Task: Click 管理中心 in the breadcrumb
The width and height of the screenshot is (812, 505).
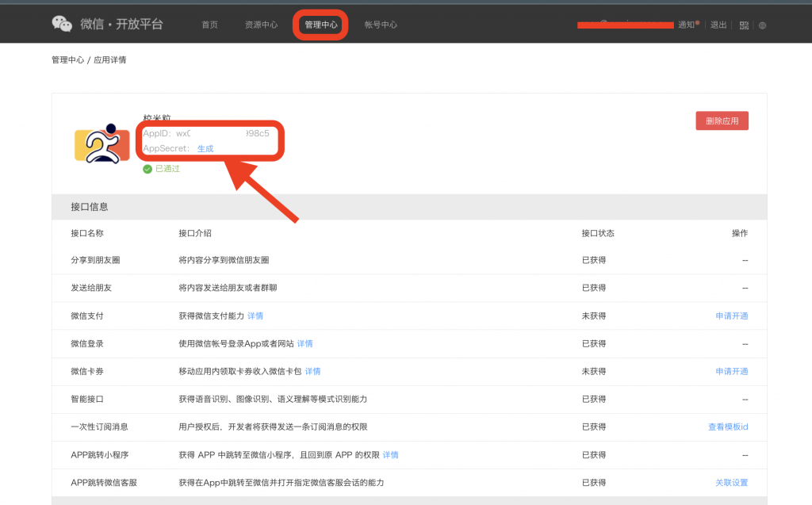Action: 67,60
